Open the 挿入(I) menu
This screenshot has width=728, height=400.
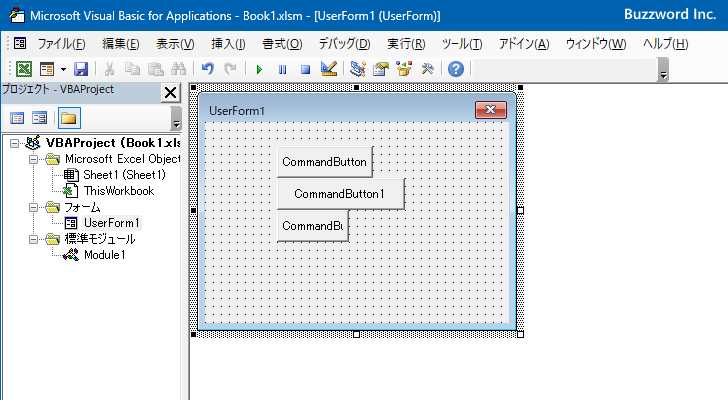click(x=228, y=44)
